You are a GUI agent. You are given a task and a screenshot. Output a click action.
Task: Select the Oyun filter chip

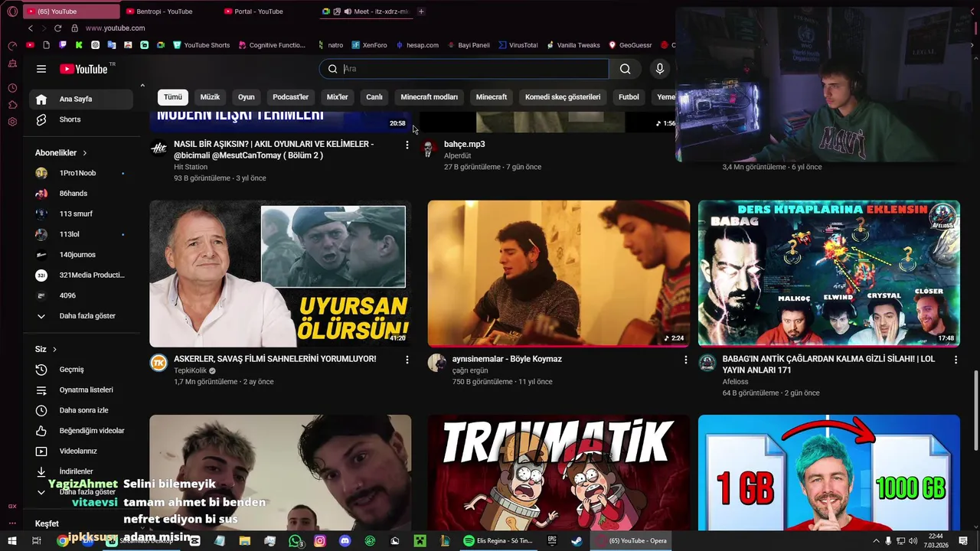246,97
